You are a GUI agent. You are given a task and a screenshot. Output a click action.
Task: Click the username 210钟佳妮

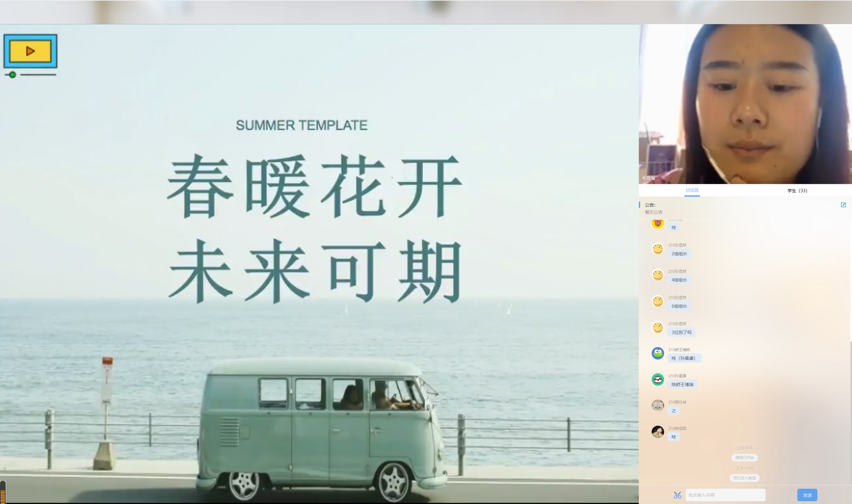point(677,428)
